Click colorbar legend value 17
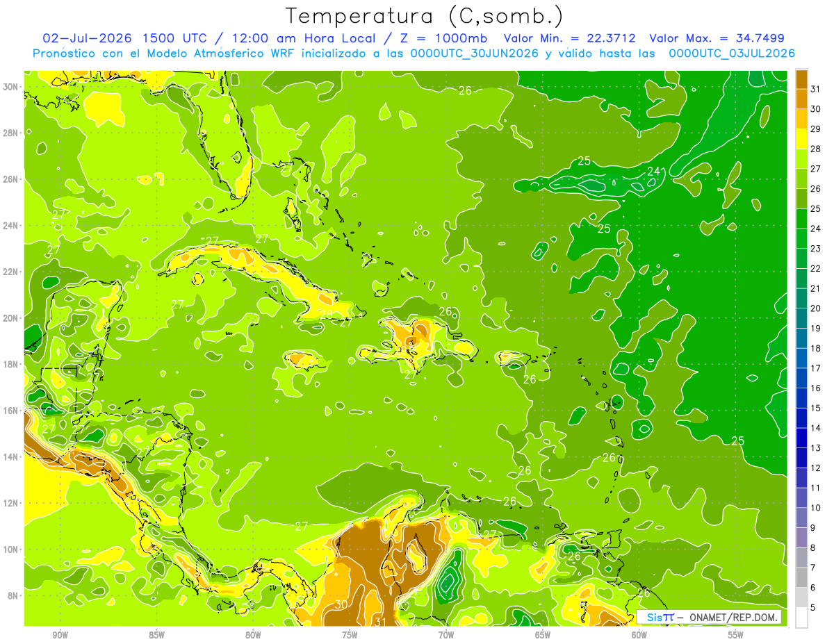The height and width of the screenshot is (644, 834). [x=816, y=368]
